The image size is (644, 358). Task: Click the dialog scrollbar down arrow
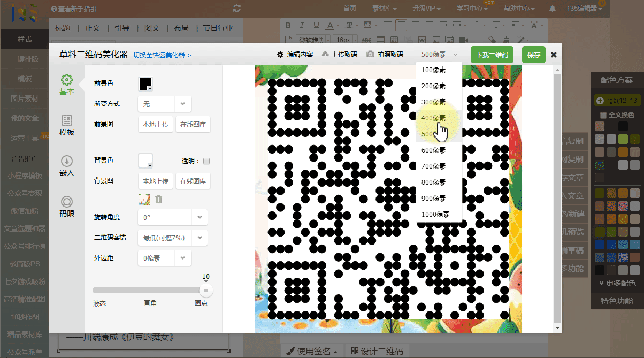click(x=557, y=327)
